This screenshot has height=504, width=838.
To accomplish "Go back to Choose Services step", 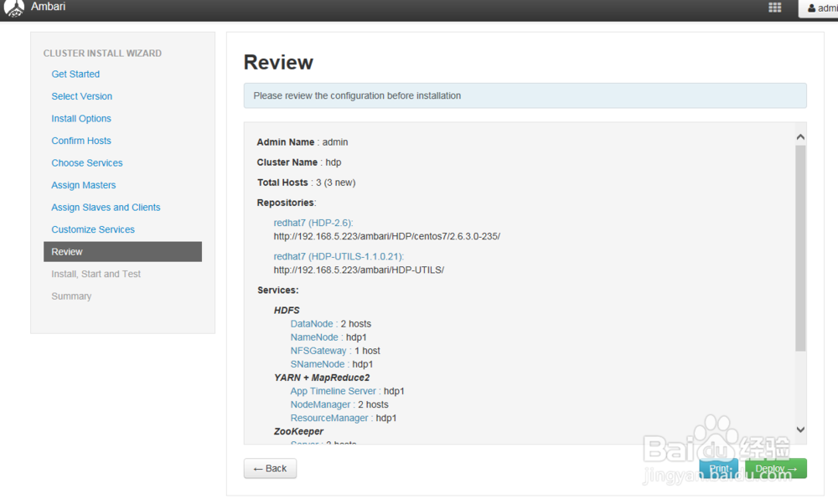I will [86, 162].
